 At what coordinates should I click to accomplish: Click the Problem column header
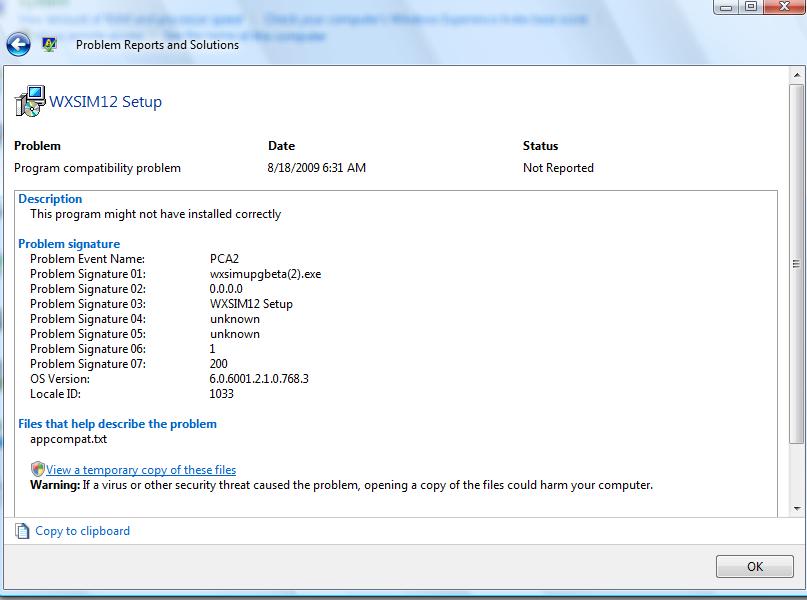pyautogui.click(x=37, y=146)
